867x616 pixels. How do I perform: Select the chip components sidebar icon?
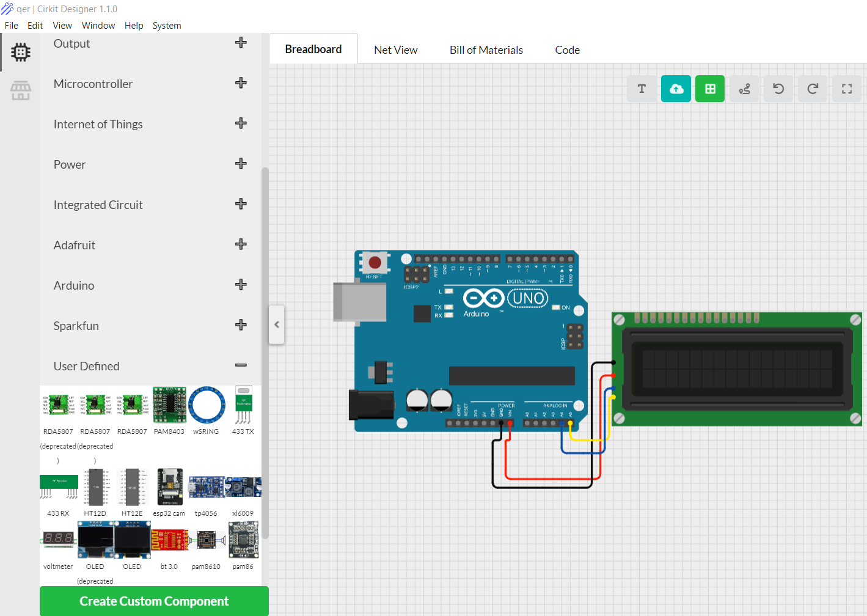20,52
